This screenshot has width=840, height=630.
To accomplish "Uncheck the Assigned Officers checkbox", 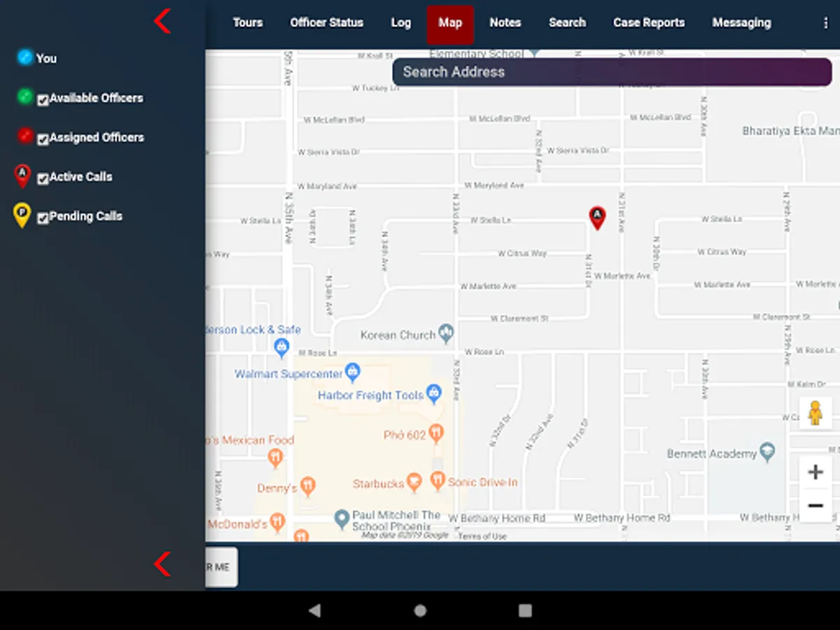I will click(x=43, y=139).
